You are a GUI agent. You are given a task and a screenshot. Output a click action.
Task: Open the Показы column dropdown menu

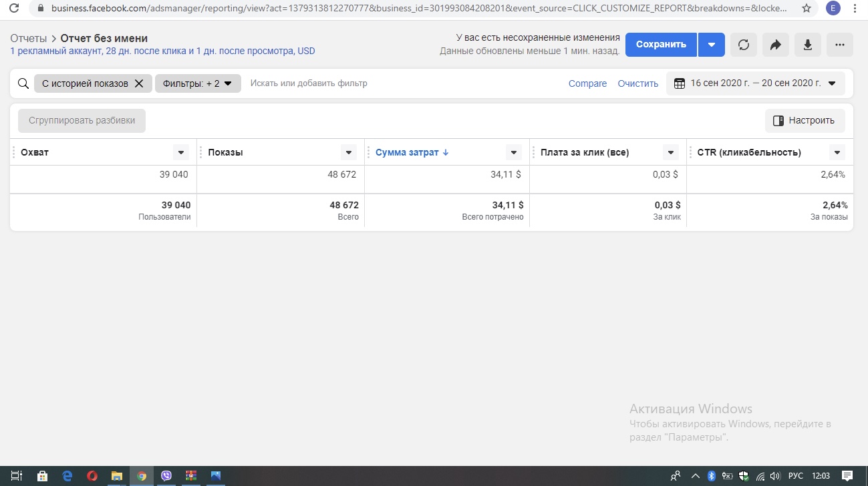tap(349, 153)
